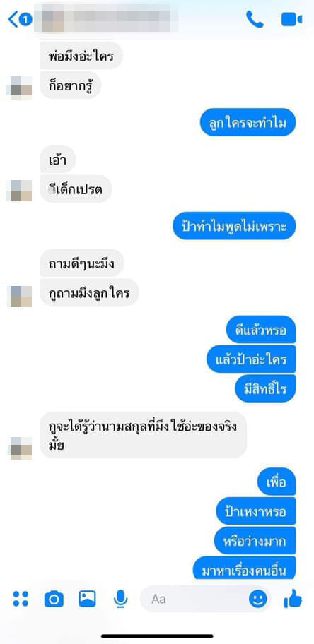
Task: Select the gray bubble พ่อมึงอ่ะใคร
Action: 81,54
